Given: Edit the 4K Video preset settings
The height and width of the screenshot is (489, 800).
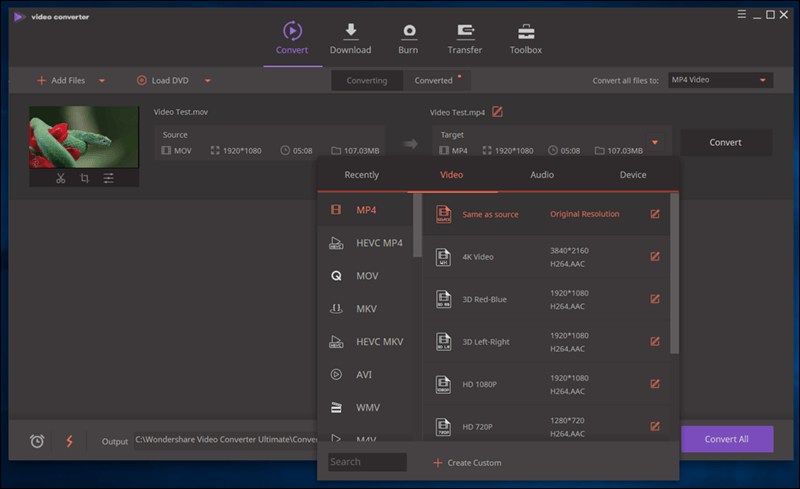Looking at the screenshot, I should 655,256.
